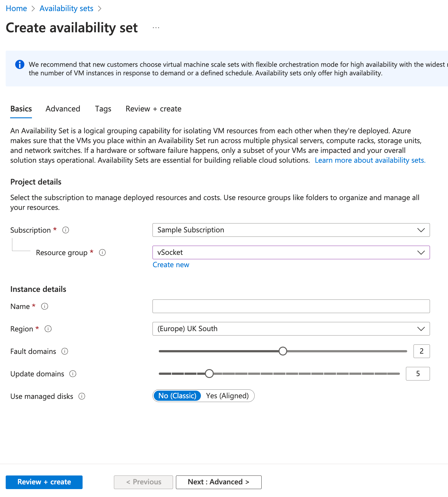
Task: Open the ellipsis menu beside page title
Action: tap(156, 28)
